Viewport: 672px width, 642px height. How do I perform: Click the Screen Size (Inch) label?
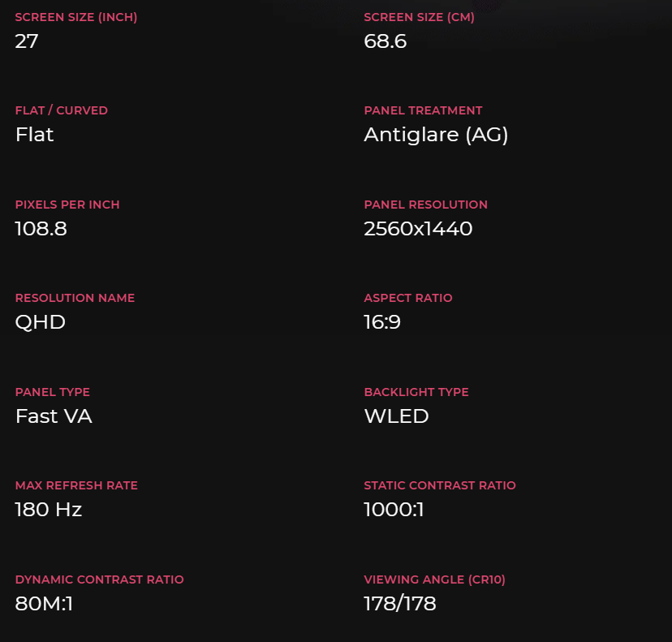coord(75,17)
